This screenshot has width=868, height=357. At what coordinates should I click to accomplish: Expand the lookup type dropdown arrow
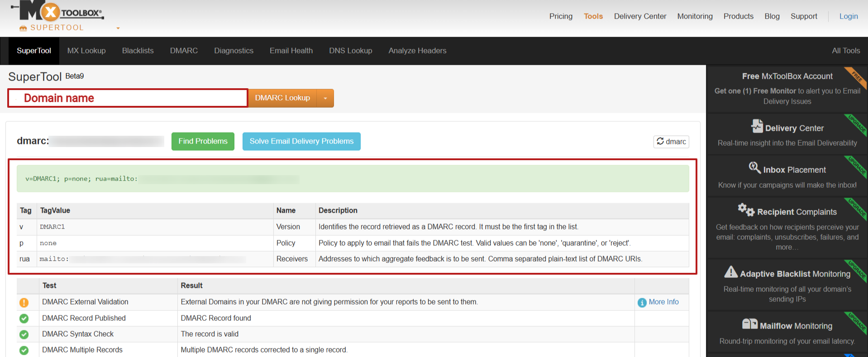pos(325,98)
